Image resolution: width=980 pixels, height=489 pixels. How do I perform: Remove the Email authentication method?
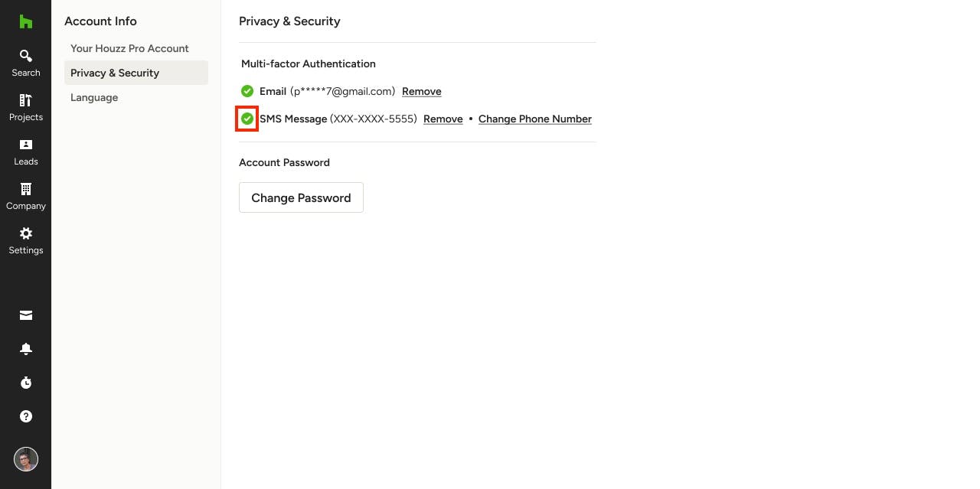tap(422, 91)
